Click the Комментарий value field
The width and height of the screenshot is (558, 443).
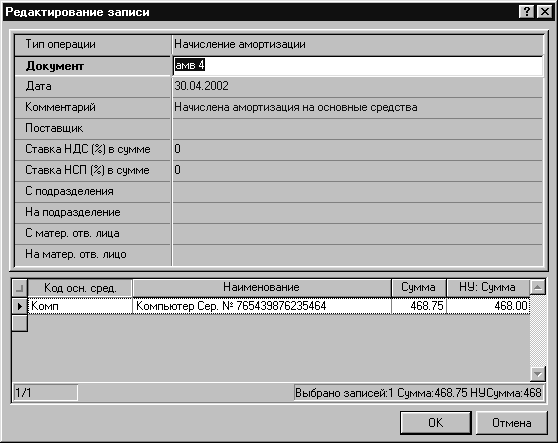[x=358, y=107]
